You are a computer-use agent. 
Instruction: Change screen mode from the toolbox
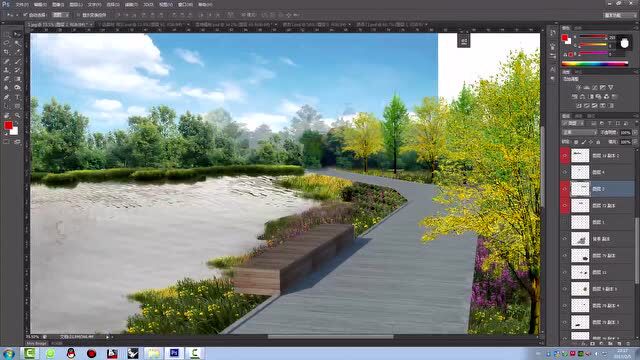click(17, 142)
